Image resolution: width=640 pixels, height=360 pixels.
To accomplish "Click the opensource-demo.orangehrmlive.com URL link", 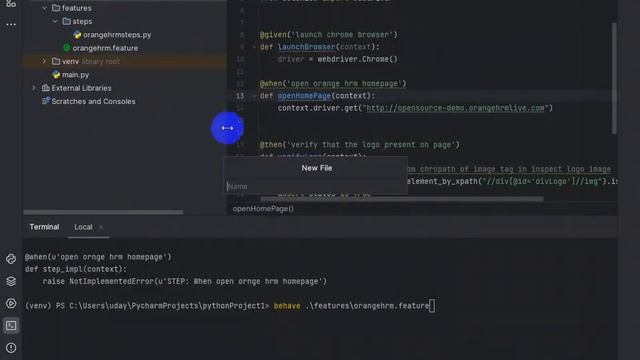I will [x=456, y=108].
